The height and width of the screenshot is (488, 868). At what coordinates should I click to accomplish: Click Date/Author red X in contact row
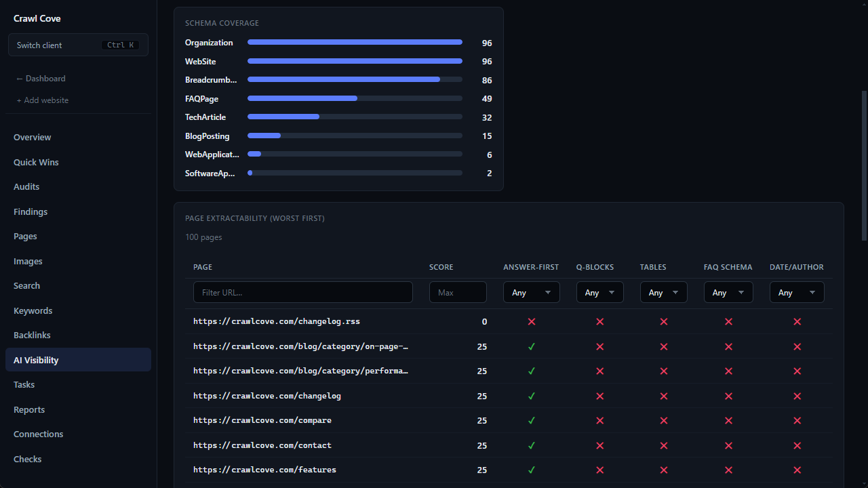coord(797,445)
